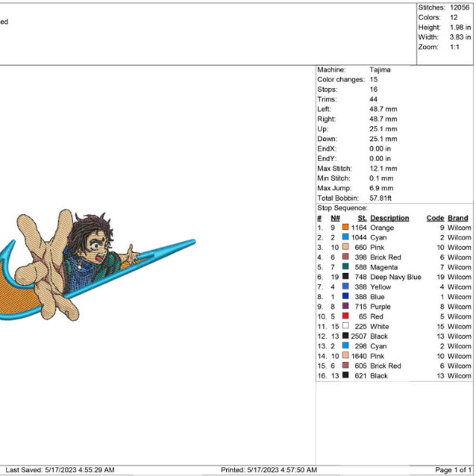Select the Yellow thread color swatch

(346, 287)
